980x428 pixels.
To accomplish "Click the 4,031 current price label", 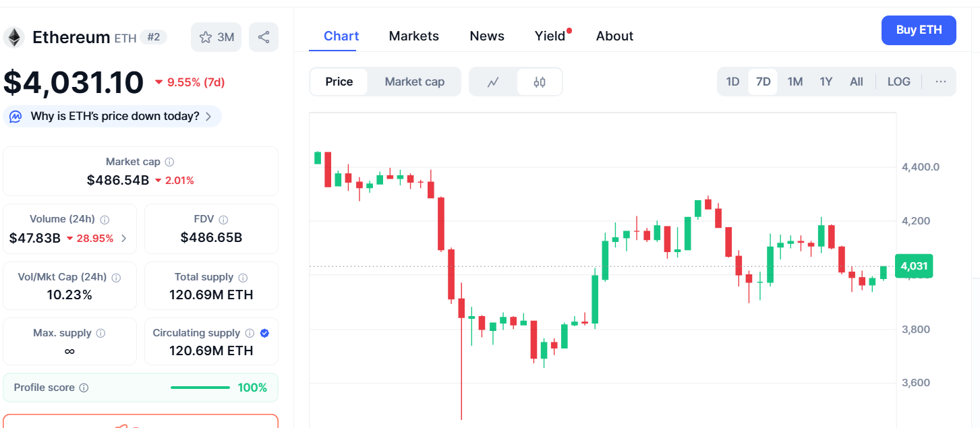I will coord(913,266).
